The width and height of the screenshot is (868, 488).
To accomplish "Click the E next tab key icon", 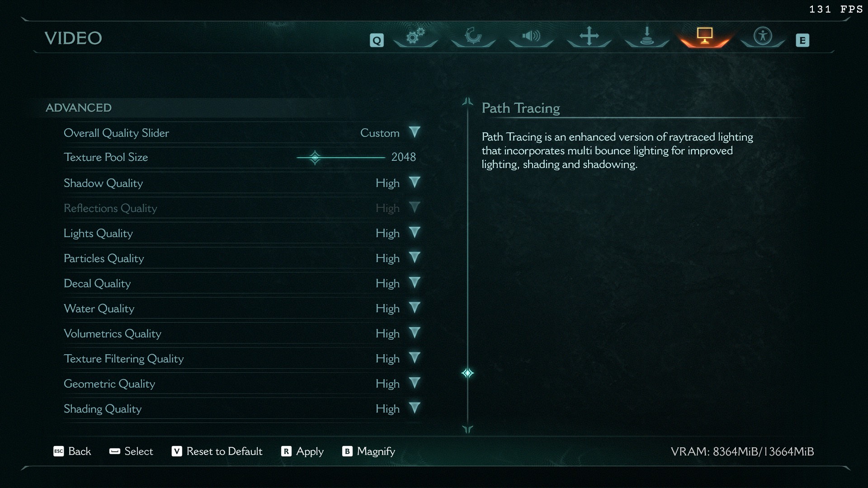I will point(802,41).
